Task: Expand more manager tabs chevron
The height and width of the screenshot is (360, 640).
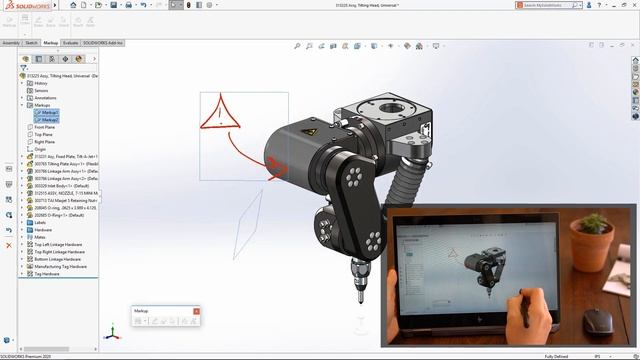Action: [x=94, y=59]
